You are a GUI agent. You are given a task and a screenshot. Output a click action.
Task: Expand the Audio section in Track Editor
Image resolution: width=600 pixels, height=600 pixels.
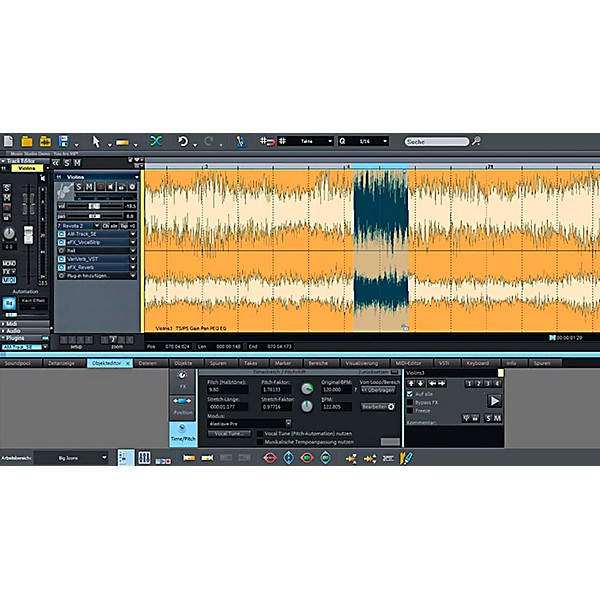(25, 331)
